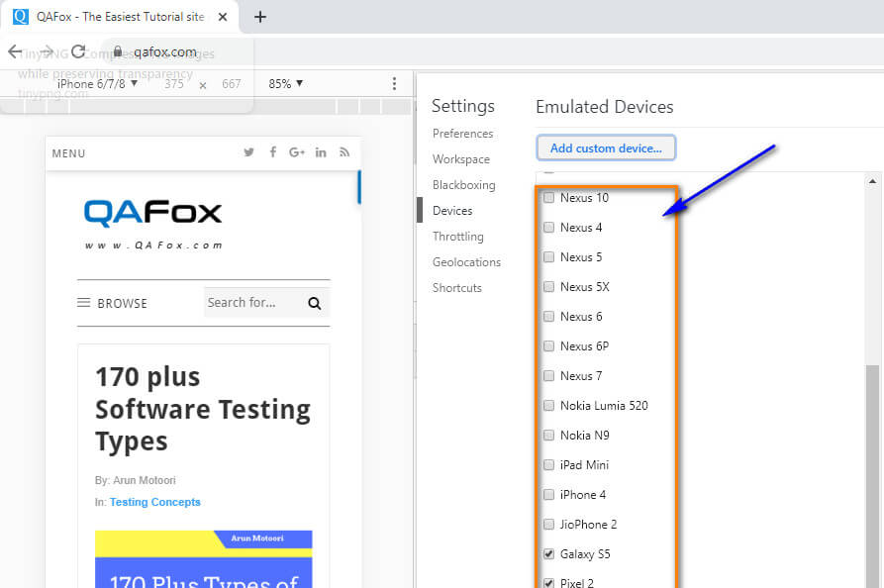Click the browser forward arrow
This screenshot has width=884, height=588.
[x=47, y=51]
